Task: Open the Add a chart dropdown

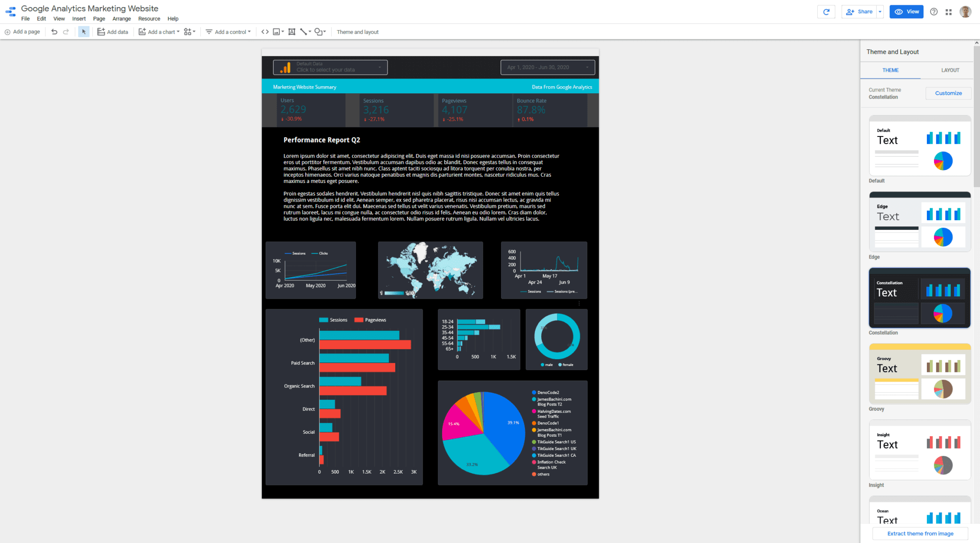Action: (x=159, y=32)
